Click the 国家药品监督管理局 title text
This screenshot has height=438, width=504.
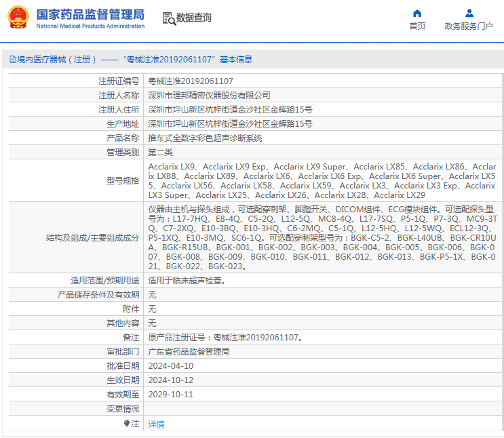tap(90, 14)
